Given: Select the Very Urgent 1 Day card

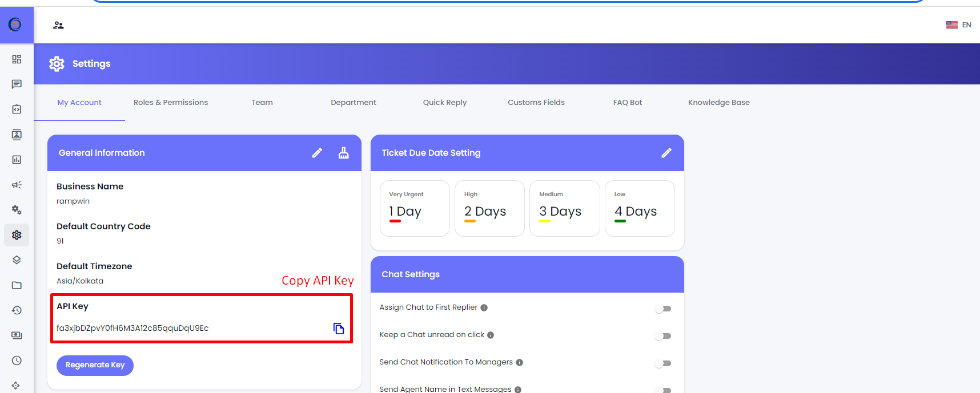Looking at the screenshot, I should coord(415,208).
